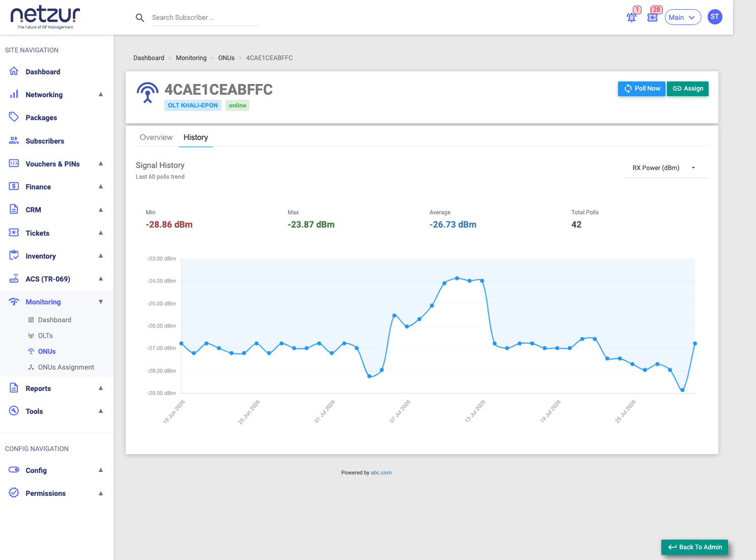Click the OLTs antenna icon in submenu

tap(31, 335)
